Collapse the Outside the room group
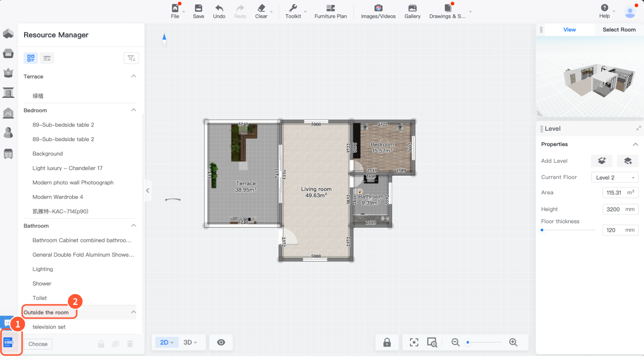Screen dimensions: 644x356 click(x=133, y=312)
